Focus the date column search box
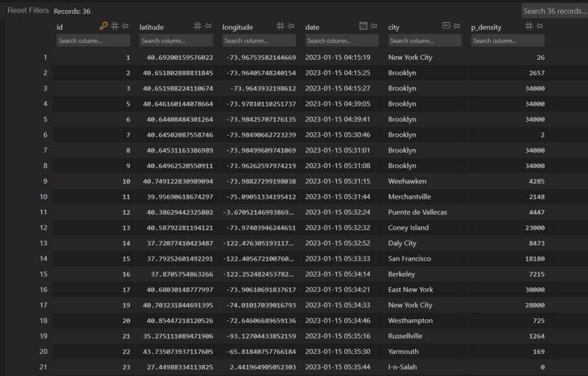Screen dimensions: 588x376 coord(342,41)
